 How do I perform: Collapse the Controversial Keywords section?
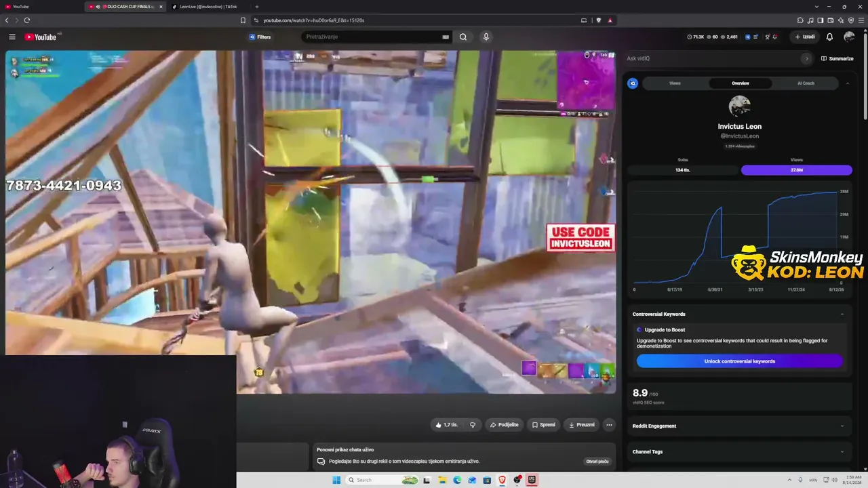842,314
